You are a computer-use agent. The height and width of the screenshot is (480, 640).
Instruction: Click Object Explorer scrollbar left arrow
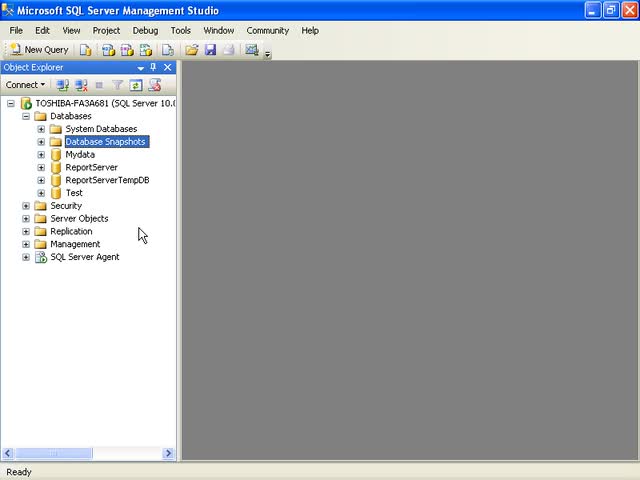[x=8, y=453]
